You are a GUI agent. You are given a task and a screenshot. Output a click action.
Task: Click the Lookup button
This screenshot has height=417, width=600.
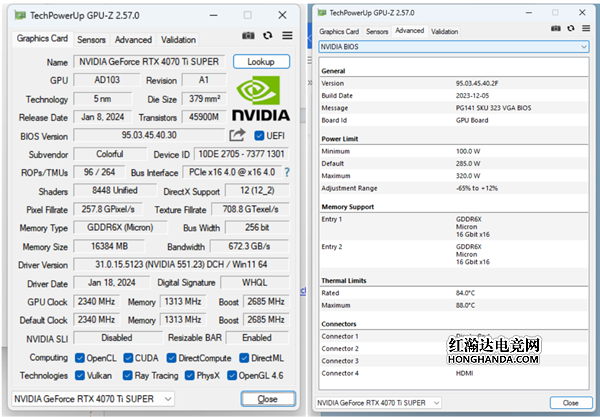[261, 62]
